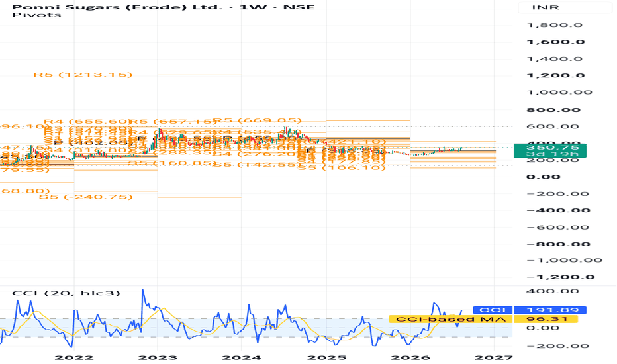Image resolution: width=617 pixels, height=364 pixels.
Task: Click the −200.00 label on the CCI scale
Action: (557, 346)
